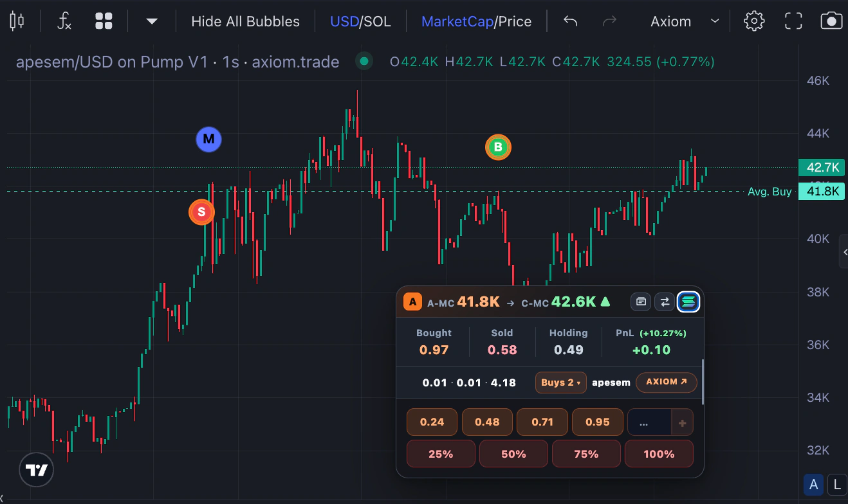This screenshot has width=848, height=504.
Task: Click the TradingView logo
Action: 37,471
